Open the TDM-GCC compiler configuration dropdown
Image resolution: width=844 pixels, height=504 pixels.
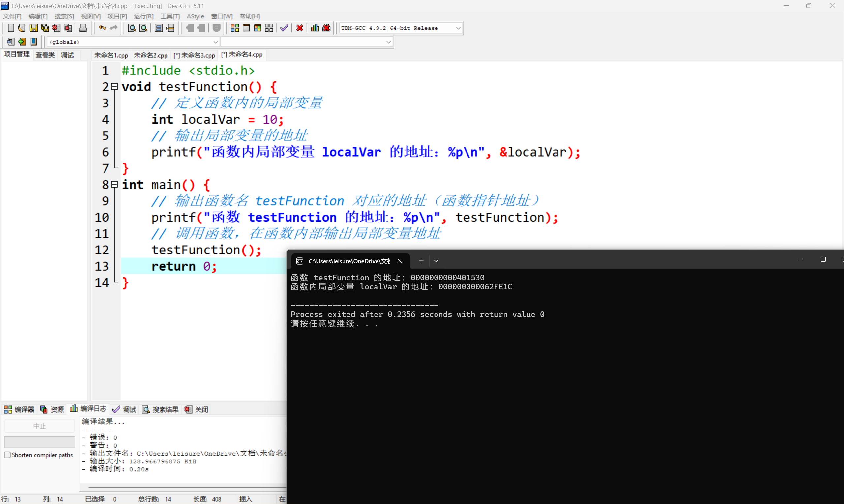(x=459, y=28)
